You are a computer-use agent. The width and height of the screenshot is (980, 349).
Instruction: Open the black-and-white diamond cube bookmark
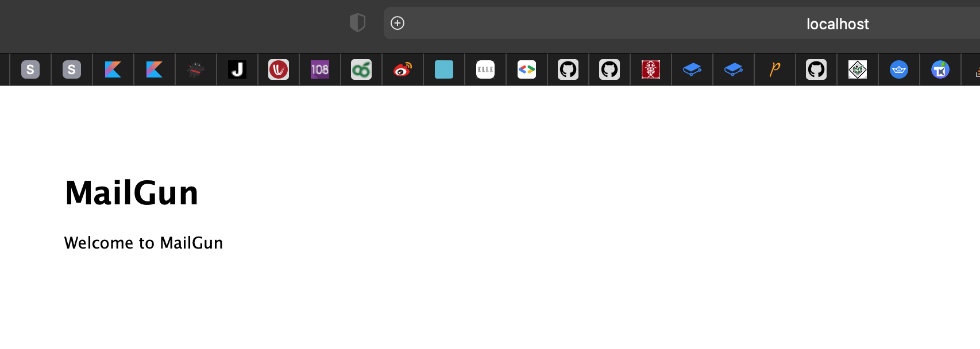(858, 69)
